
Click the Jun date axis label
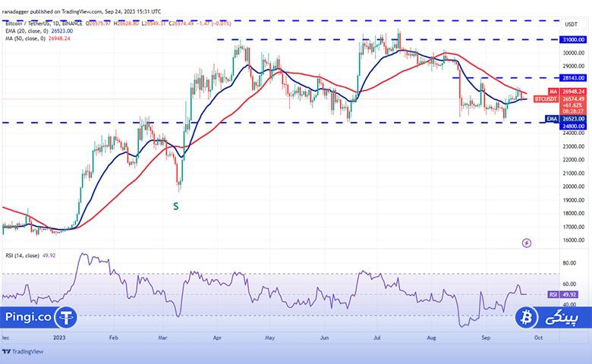point(324,337)
